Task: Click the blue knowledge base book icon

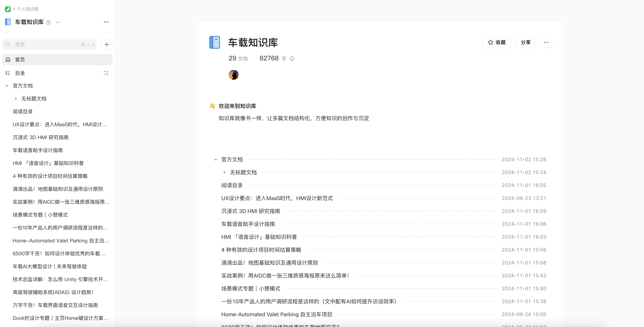Action: pyautogui.click(x=214, y=42)
